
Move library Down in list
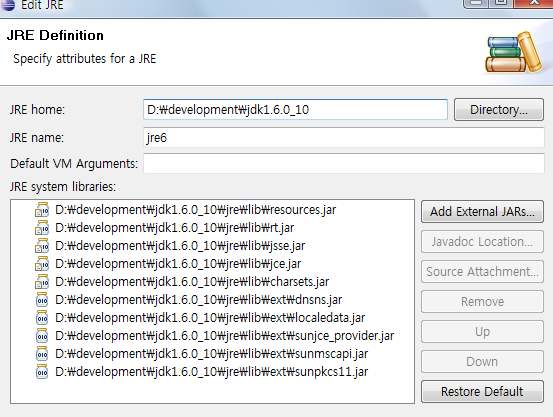pos(482,362)
